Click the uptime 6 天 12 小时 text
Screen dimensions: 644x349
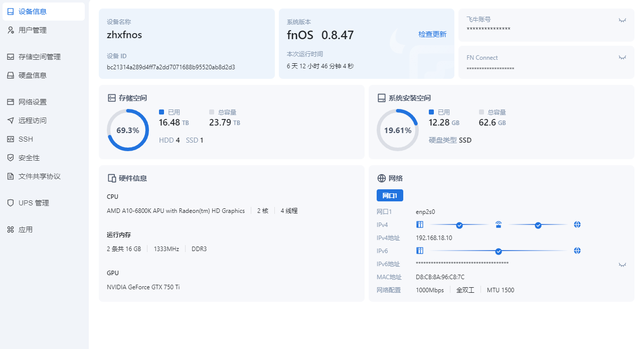click(320, 66)
